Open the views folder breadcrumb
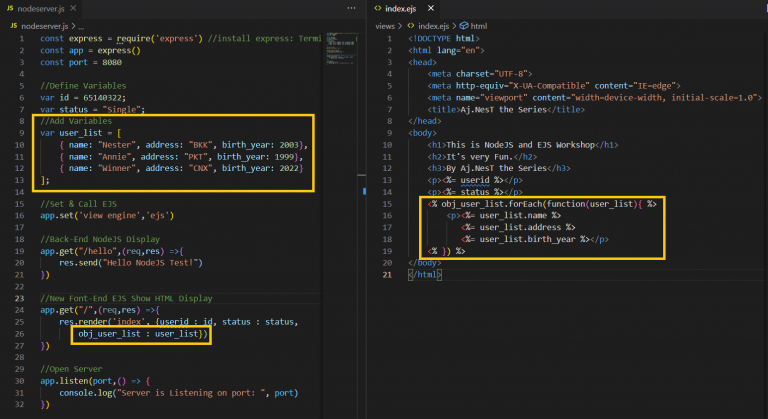The width and height of the screenshot is (768, 419). point(385,25)
